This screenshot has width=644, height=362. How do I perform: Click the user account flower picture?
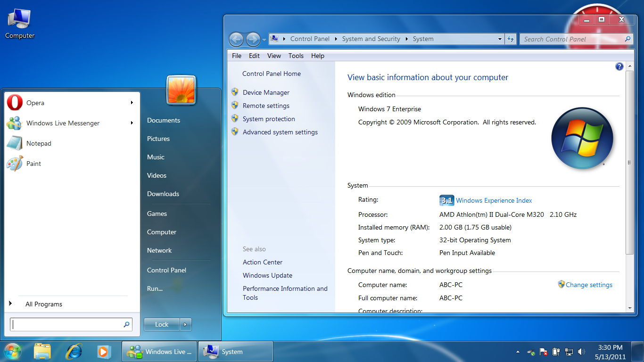pyautogui.click(x=181, y=90)
